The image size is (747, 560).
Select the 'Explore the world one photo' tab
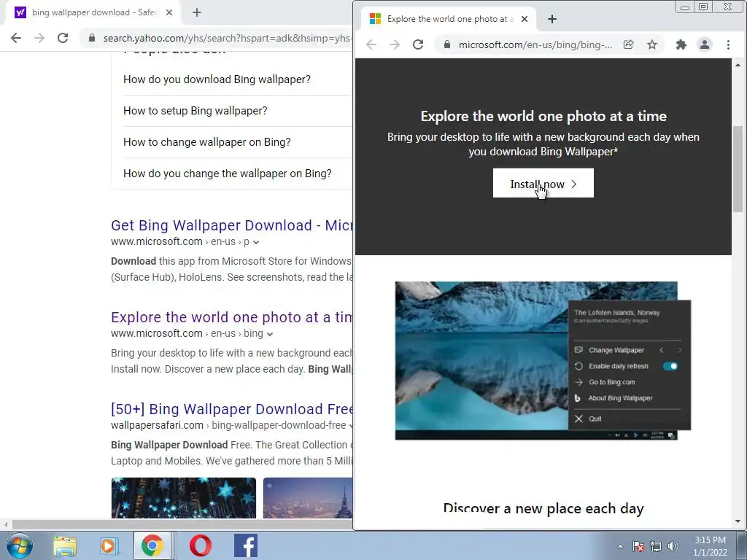click(449, 19)
